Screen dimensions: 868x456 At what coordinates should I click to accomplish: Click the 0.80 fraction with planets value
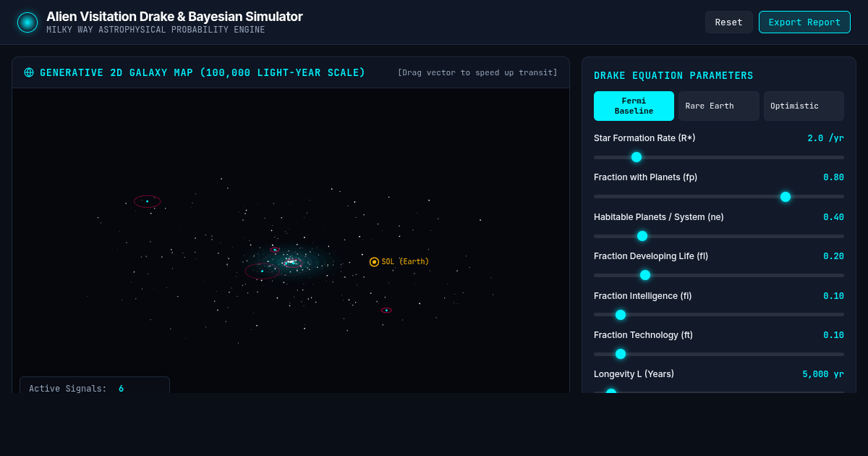[833, 177]
